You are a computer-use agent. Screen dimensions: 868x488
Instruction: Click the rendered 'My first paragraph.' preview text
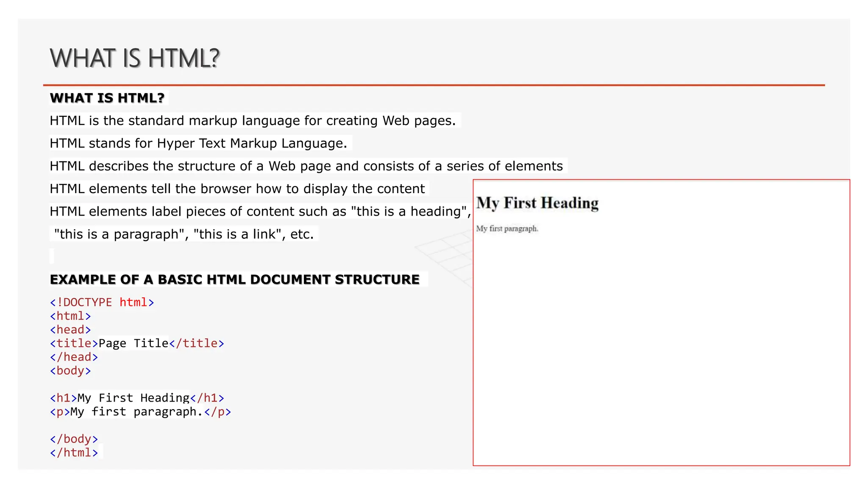[x=507, y=229]
